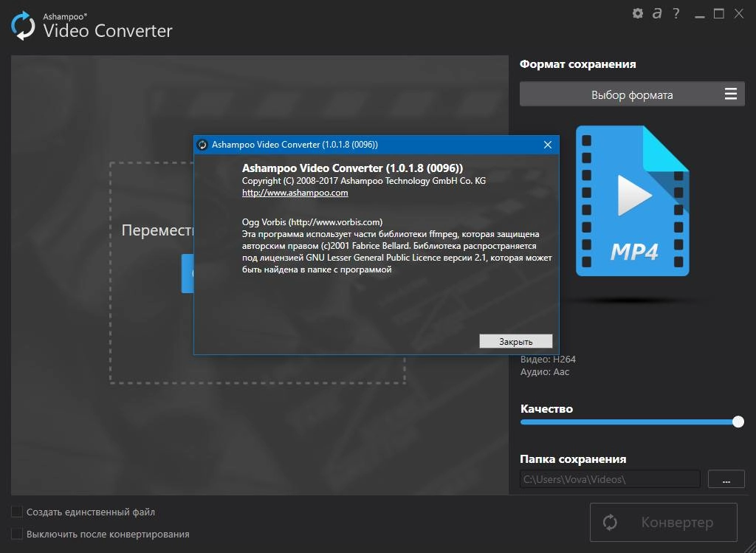
Task: Click the Качество label
Action: [x=546, y=409]
